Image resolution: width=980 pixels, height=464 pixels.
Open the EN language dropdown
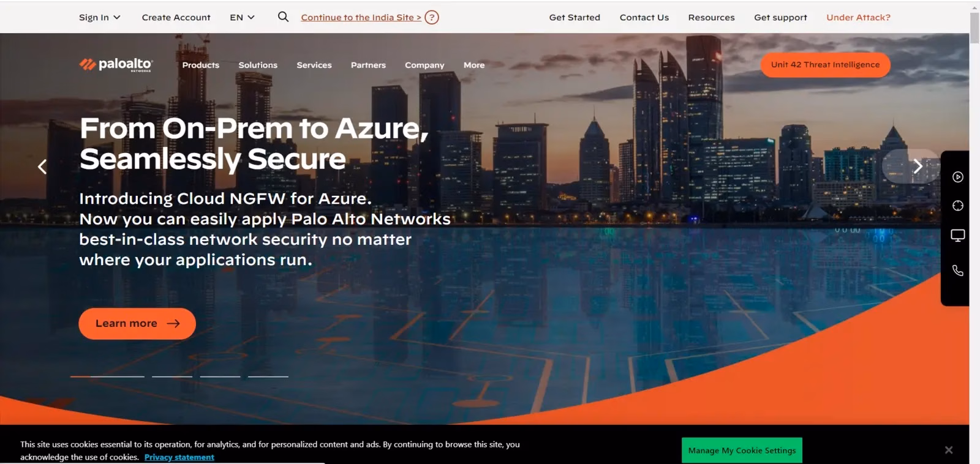click(x=243, y=17)
